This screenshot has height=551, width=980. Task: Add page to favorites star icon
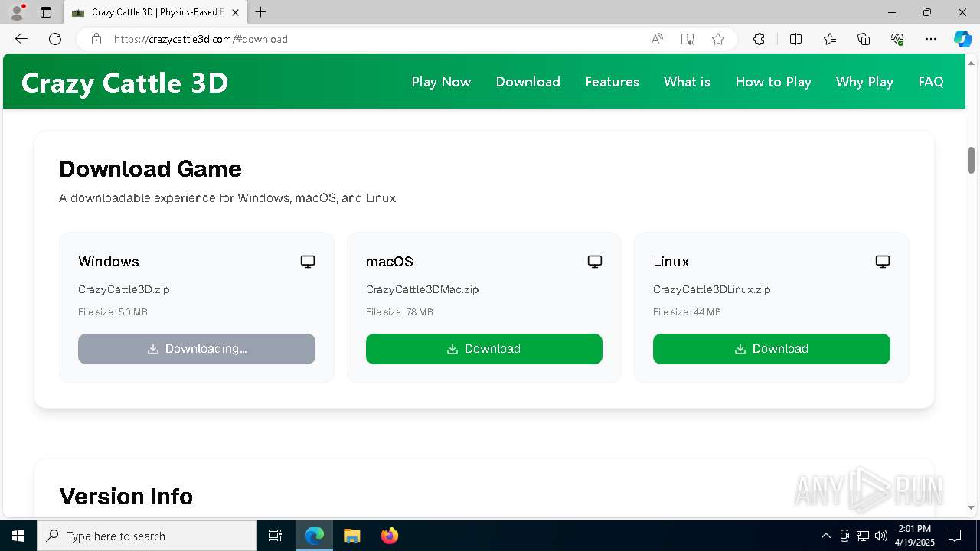coord(718,39)
